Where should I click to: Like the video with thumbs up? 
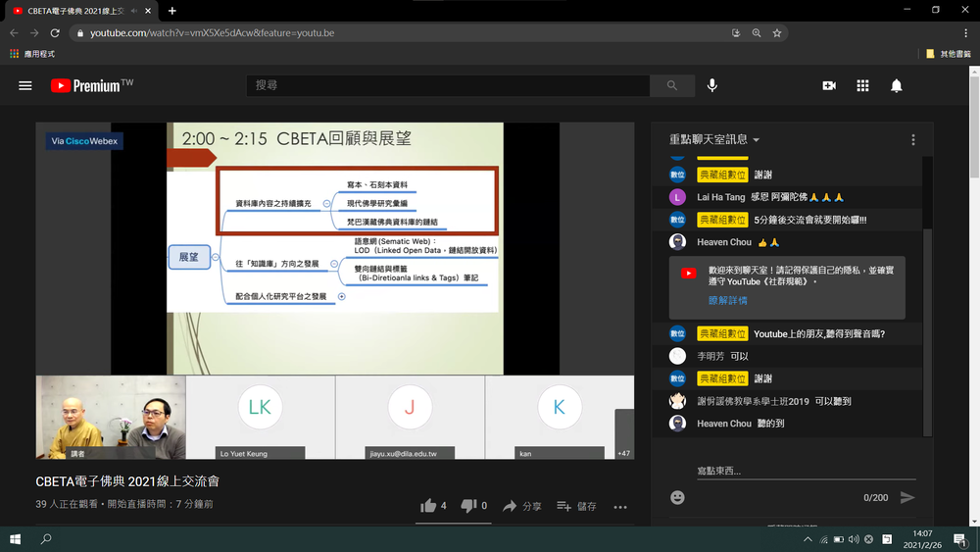[x=428, y=506]
